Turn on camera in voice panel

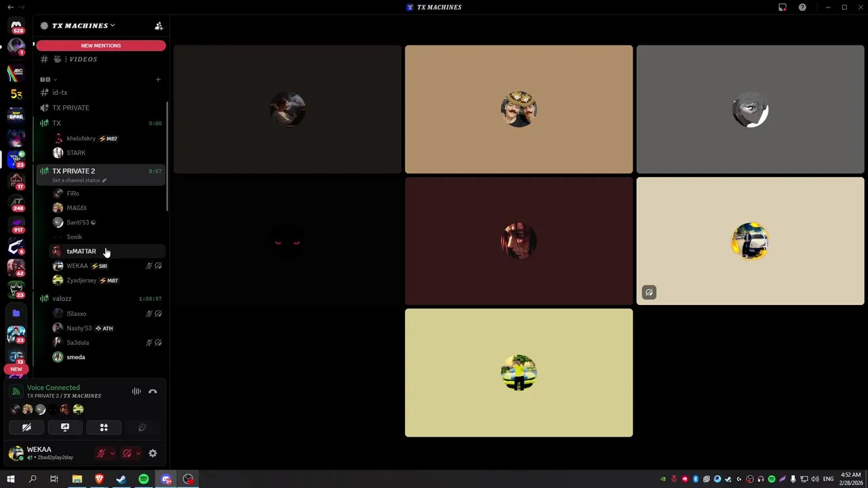26,428
